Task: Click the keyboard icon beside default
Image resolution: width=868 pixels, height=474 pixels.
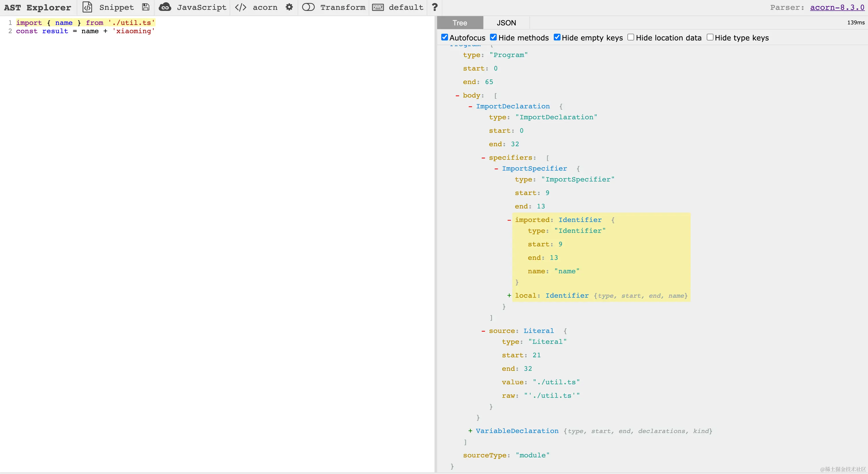Action: (378, 7)
